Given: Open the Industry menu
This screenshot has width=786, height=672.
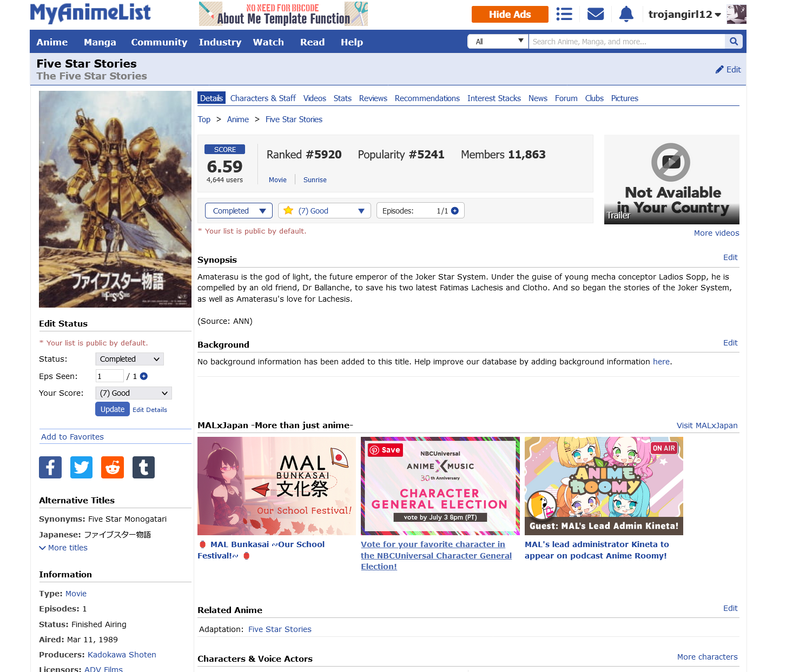Looking at the screenshot, I should [x=220, y=42].
